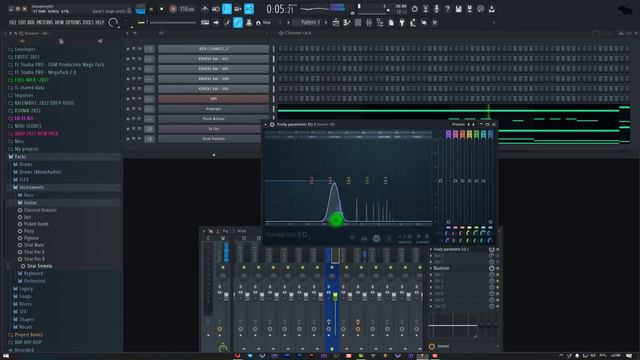This screenshot has width=640, height=360.
Task: Open the Step snap dropdown
Action: coord(267,23)
